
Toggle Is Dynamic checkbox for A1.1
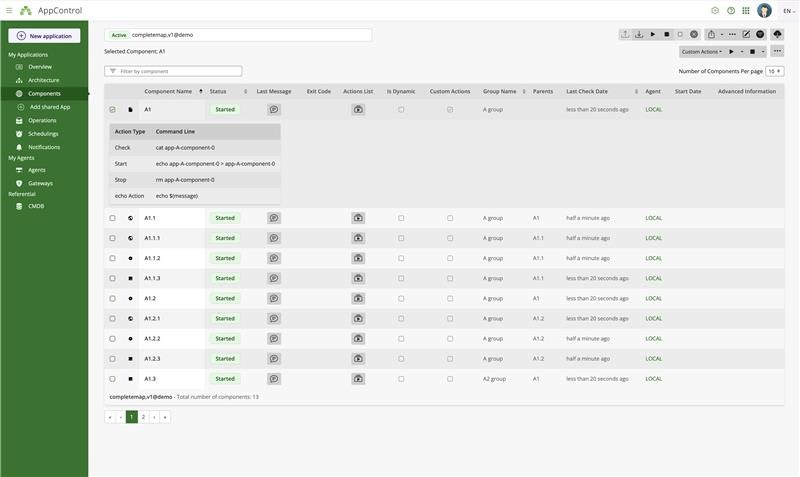[x=401, y=218]
